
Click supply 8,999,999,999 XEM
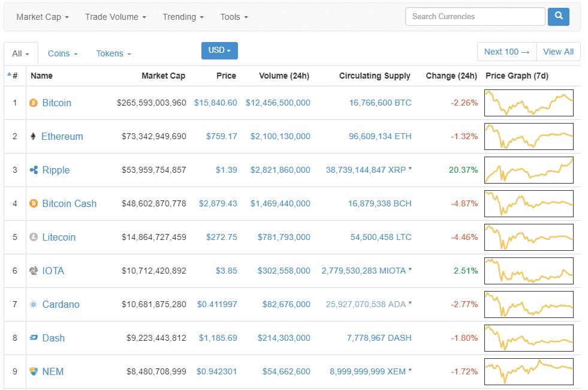367,371
